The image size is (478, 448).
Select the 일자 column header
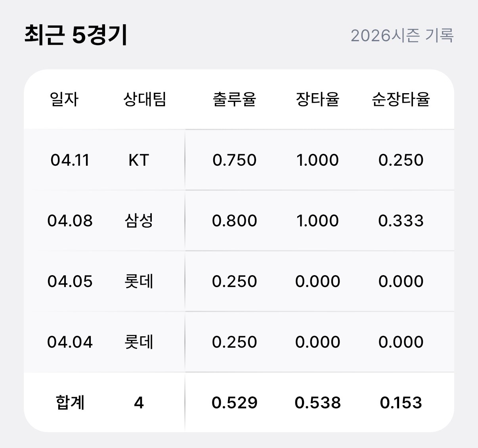pos(64,99)
